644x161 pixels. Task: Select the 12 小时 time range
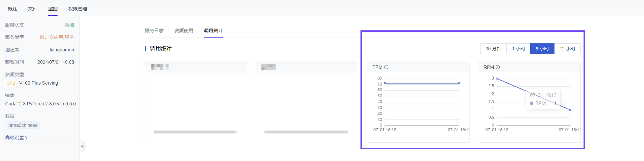[x=567, y=49]
